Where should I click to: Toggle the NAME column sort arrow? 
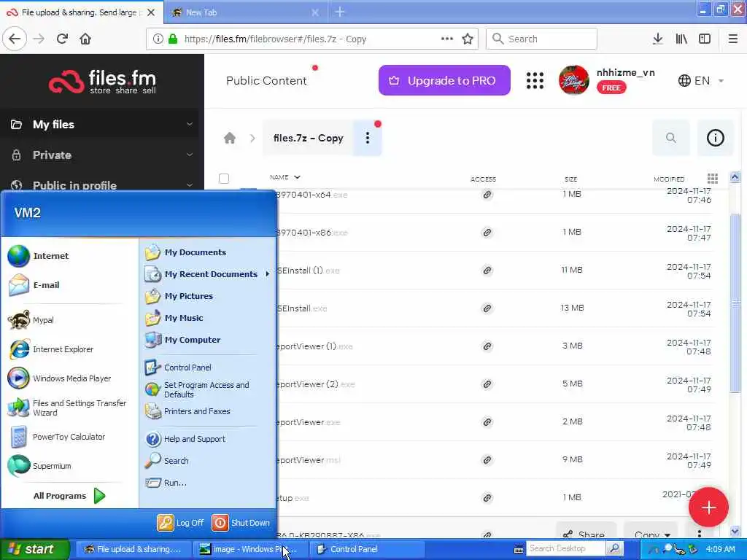click(x=297, y=177)
